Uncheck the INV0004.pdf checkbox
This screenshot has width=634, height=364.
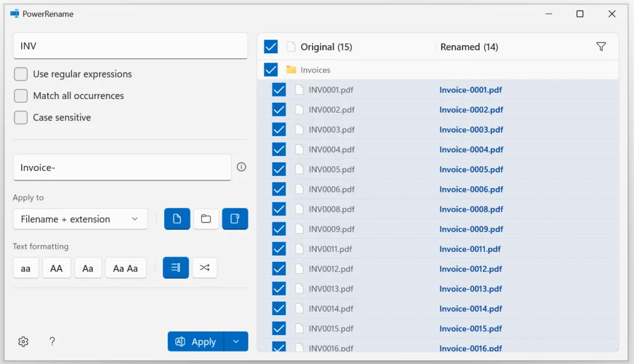pos(279,149)
